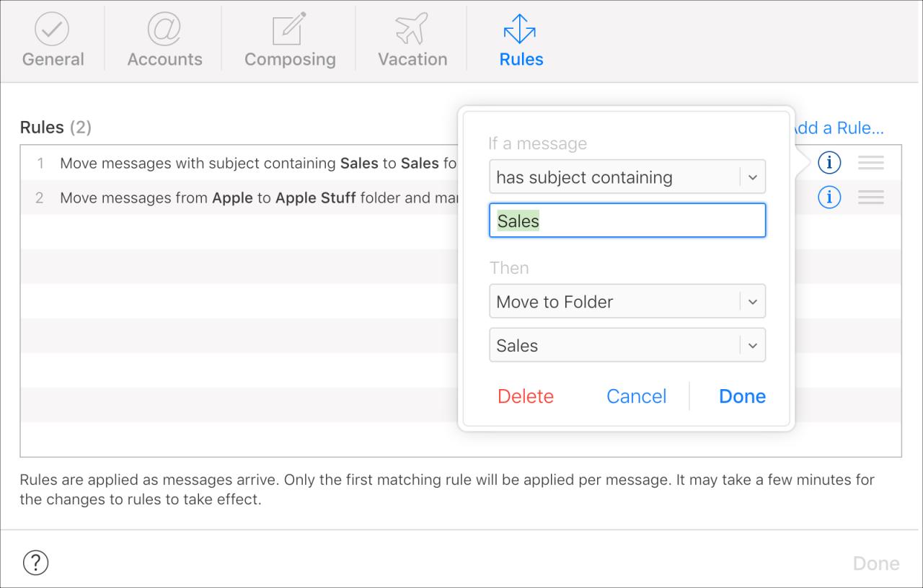Open info for the Apple rule

point(829,197)
